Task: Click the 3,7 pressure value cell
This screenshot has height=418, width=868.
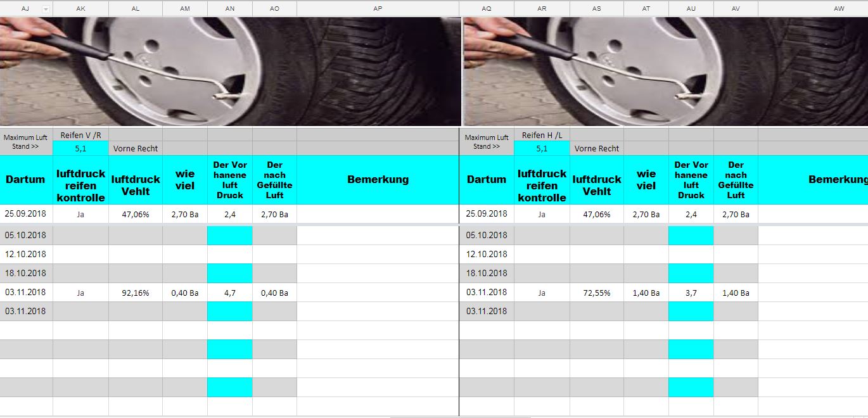Action: point(691,293)
